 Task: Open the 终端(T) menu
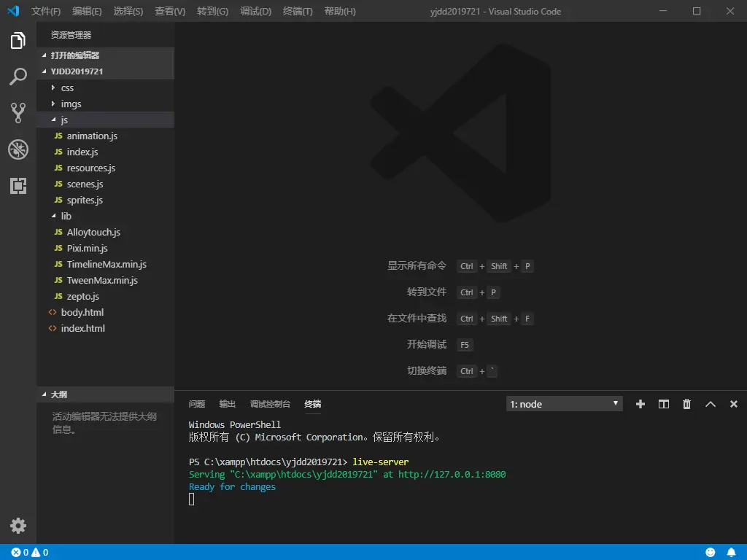coord(298,11)
